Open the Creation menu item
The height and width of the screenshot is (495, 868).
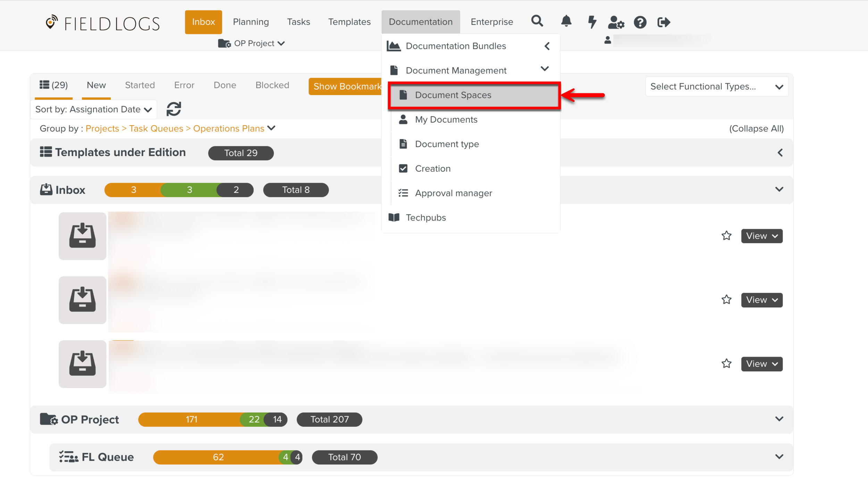pos(432,169)
